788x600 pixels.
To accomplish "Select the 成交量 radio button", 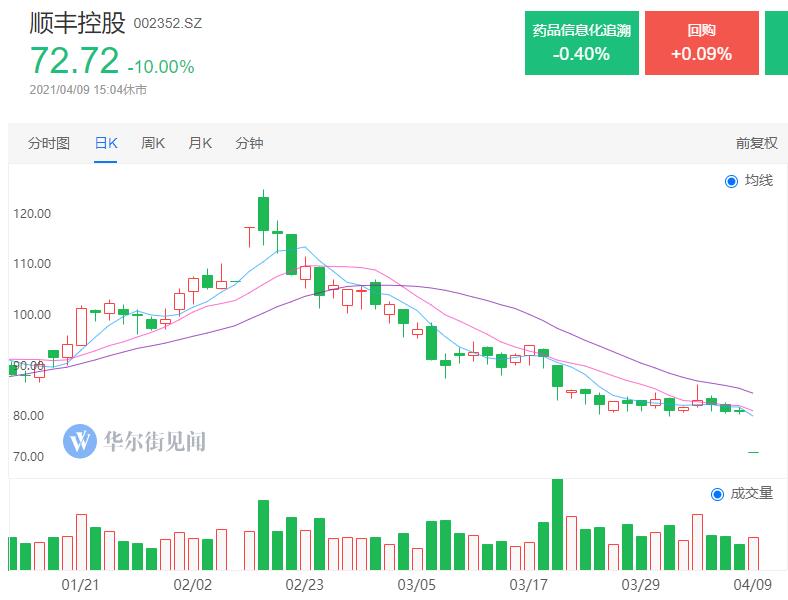I will 717,494.
